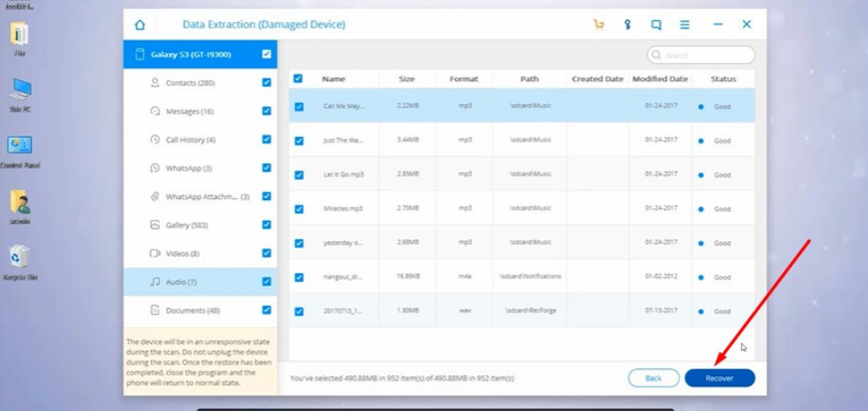The image size is (868, 411).
Task: Open the hamburger menu icon
Action: pos(684,25)
